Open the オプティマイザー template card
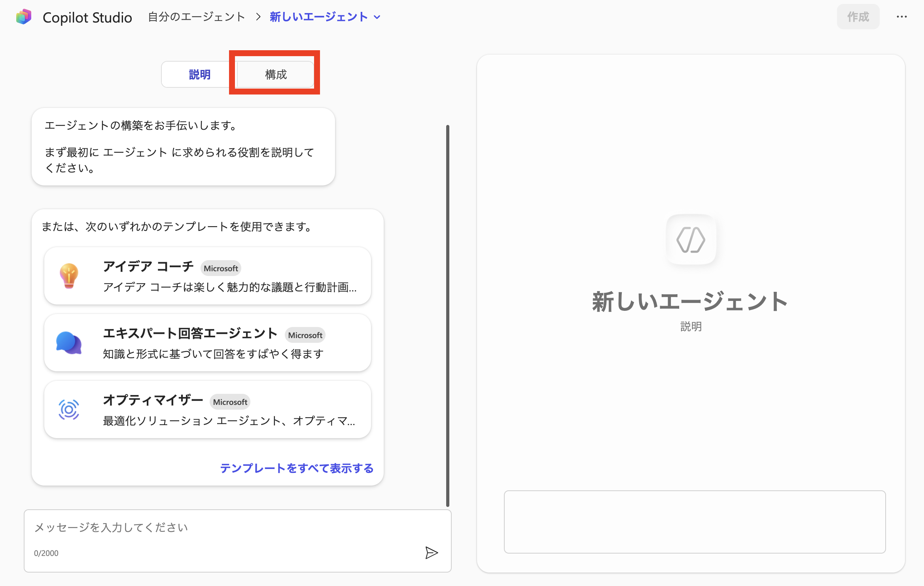The image size is (924, 586). click(208, 409)
